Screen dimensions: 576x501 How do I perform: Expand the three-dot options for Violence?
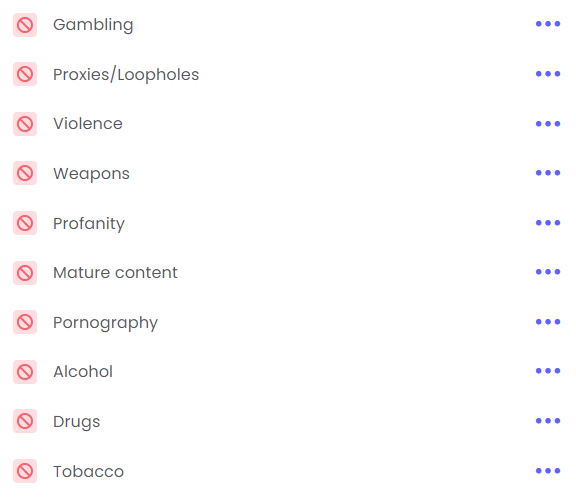(x=548, y=124)
